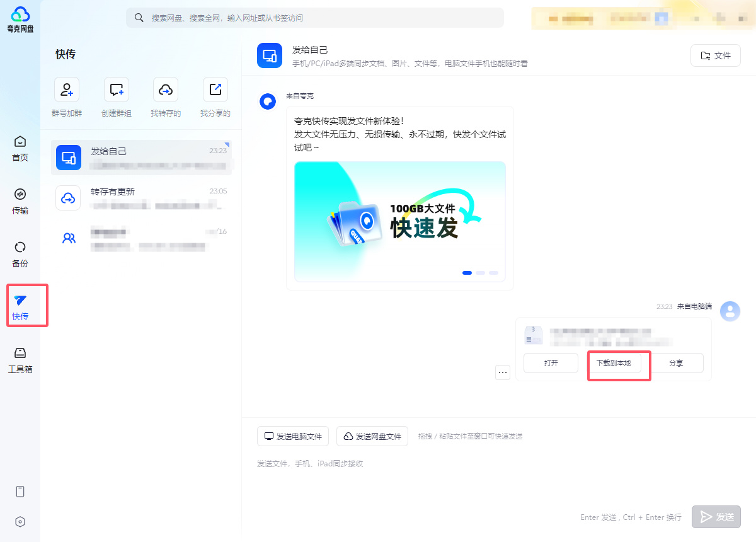
Task: Click the 来自夸克 sender avatar
Action: [268, 101]
